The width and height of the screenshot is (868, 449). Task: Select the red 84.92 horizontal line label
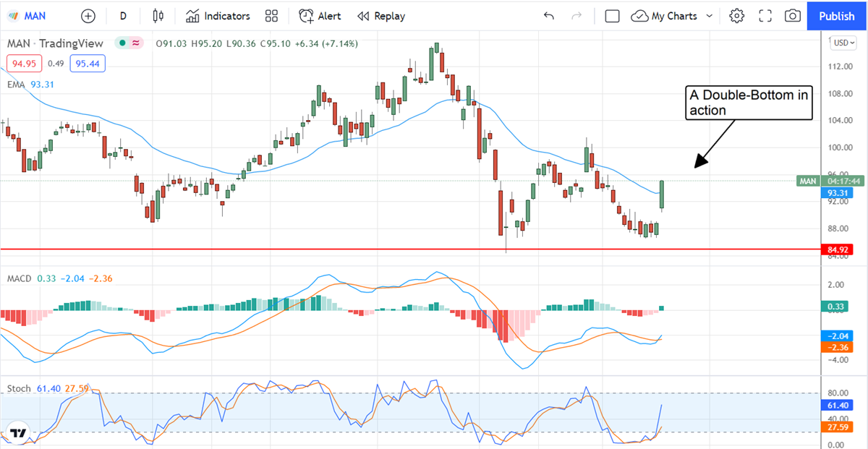click(x=838, y=249)
